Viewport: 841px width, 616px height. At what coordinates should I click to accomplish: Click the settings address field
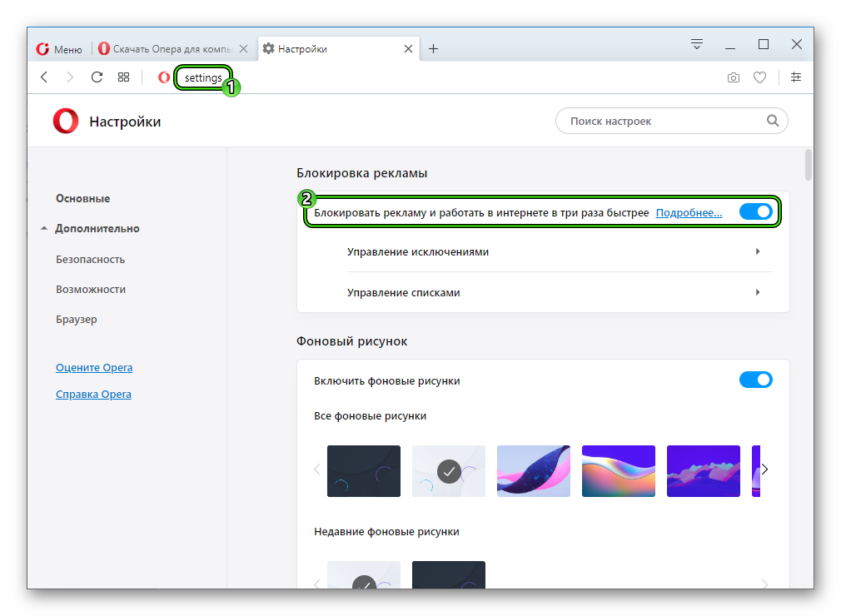tap(203, 77)
